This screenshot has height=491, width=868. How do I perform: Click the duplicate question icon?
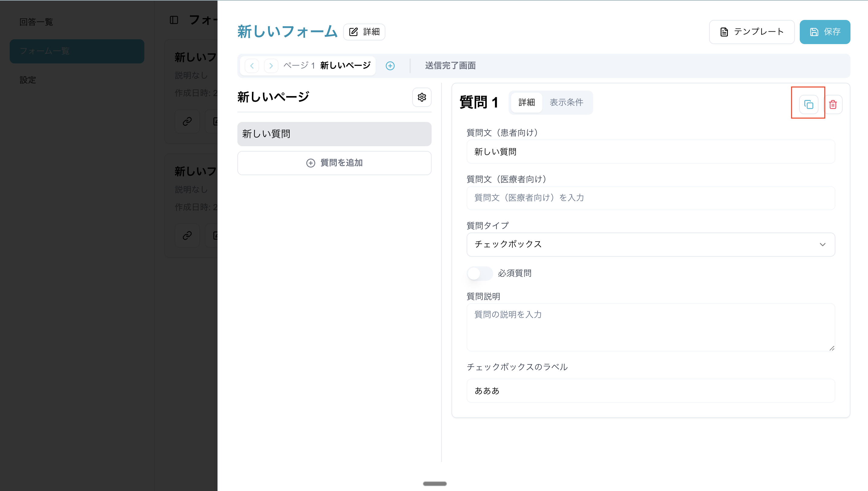coord(808,104)
